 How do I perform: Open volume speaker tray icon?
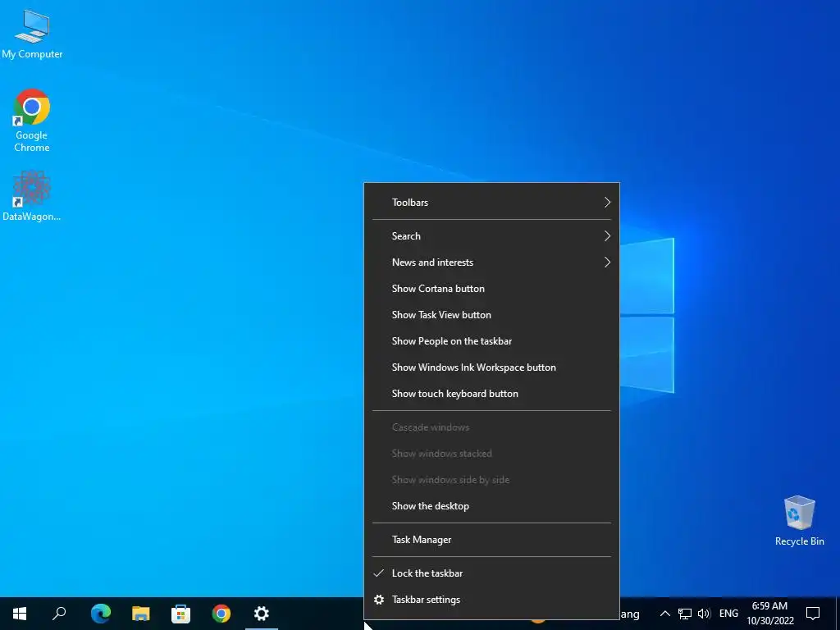(704, 614)
